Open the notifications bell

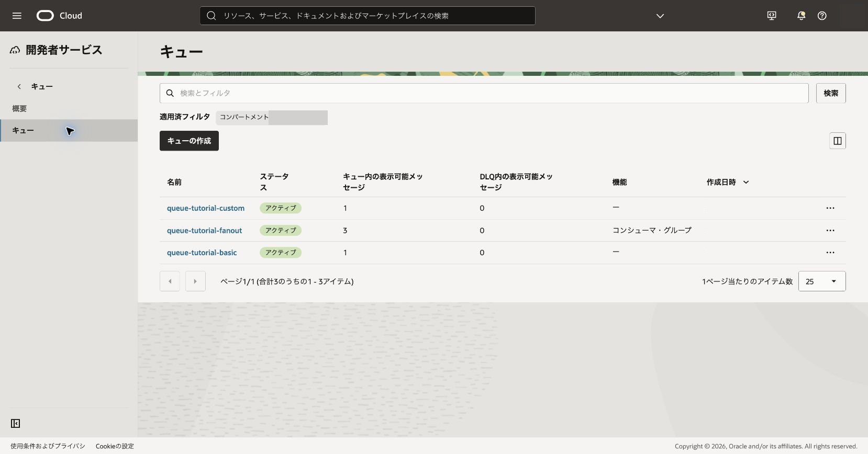click(801, 16)
